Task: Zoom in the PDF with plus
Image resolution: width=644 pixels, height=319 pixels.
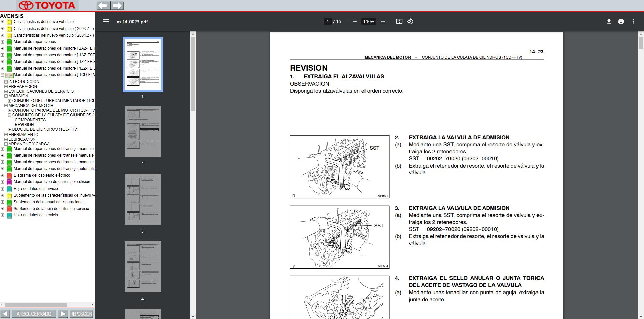Action: pyautogui.click(x=383, y=21)
